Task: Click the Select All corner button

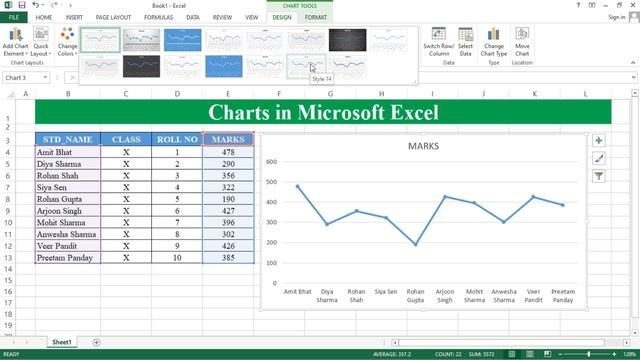Action: [10, 94]
